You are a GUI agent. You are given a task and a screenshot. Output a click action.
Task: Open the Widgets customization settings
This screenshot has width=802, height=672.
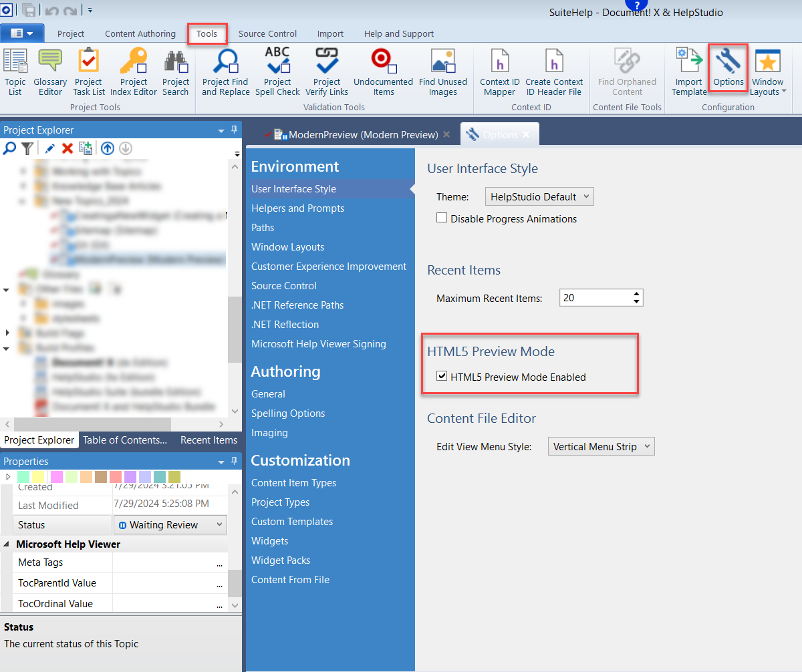pyautogui.click(x=269, y=540)
